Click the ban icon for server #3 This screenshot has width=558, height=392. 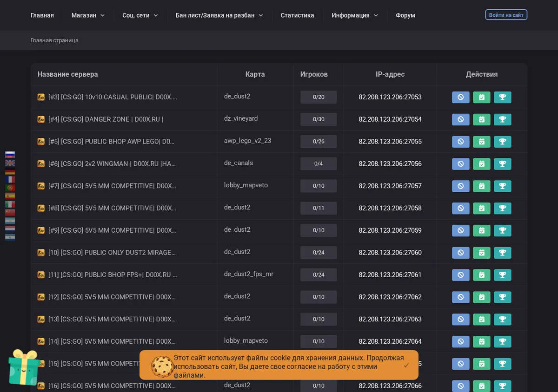click(x=460, y=97)
